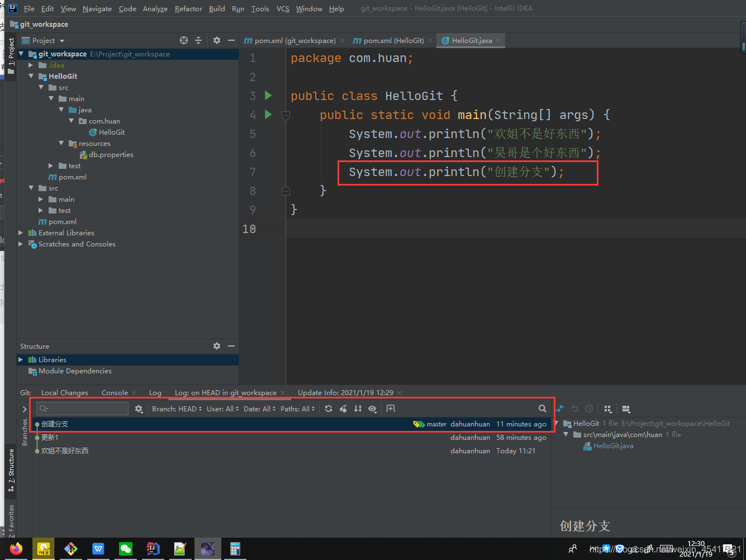
Task: Open WPS app from the taskbar
Action: (x=98, y=549)
